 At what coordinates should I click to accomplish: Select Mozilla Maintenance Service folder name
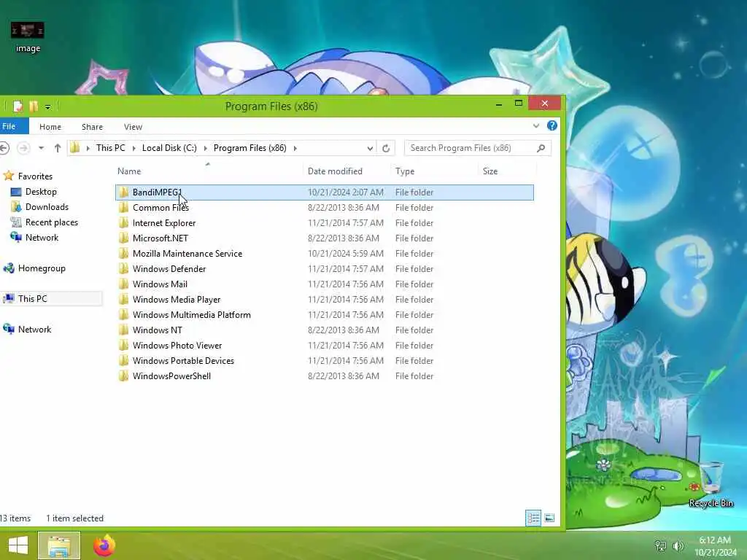pyautogui.click(x=187, y=254)
